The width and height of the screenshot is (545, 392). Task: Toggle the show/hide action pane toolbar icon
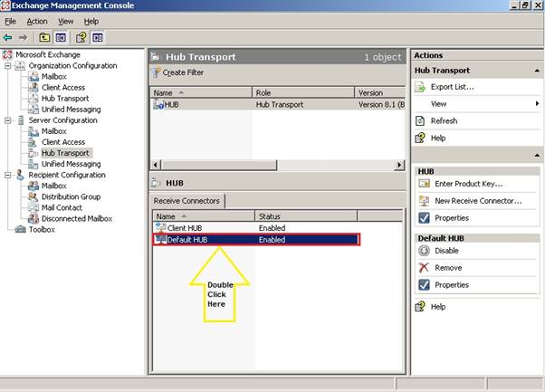[98, 37]
